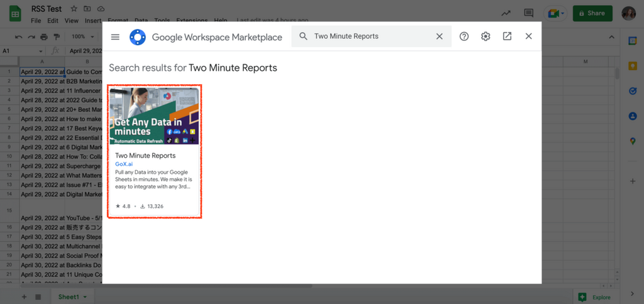This screenshot has height=304, width=644.
Task: Click the green Share button
Action: [x=592, y=13]
